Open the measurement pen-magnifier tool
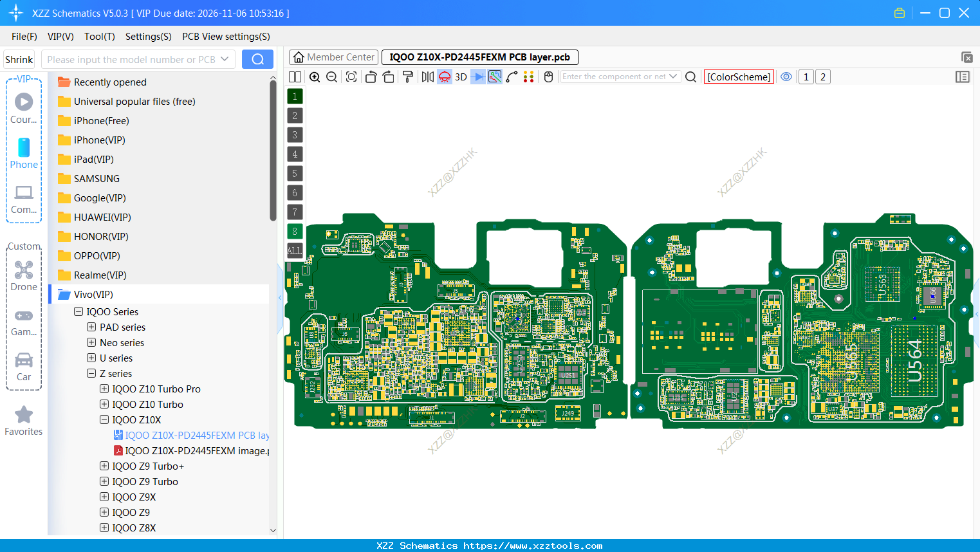Image resolution: width=980 pixels, height=552 pixels. click(495, 77)
